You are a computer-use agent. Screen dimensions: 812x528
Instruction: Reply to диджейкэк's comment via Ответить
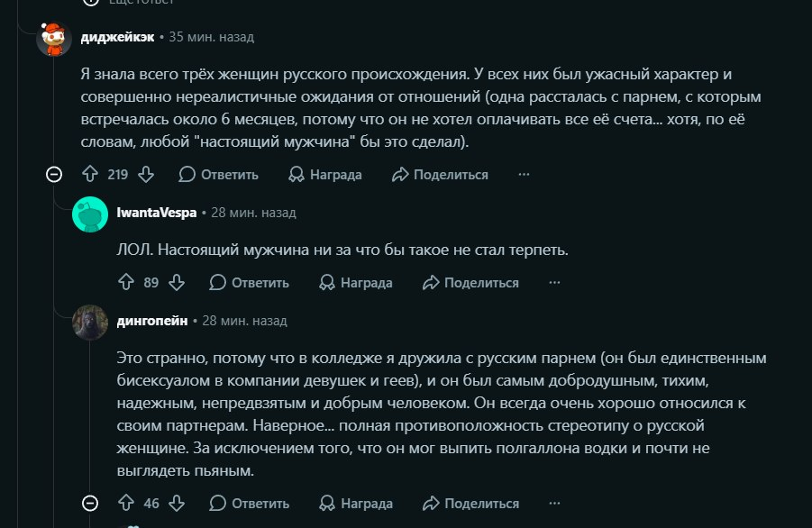point(218,175)
